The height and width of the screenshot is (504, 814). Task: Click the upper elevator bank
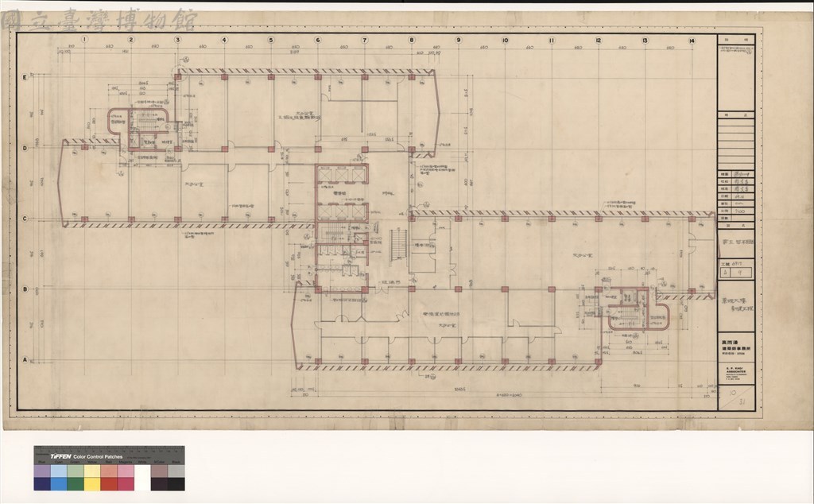pyautogui.click(x=342, y=175)
